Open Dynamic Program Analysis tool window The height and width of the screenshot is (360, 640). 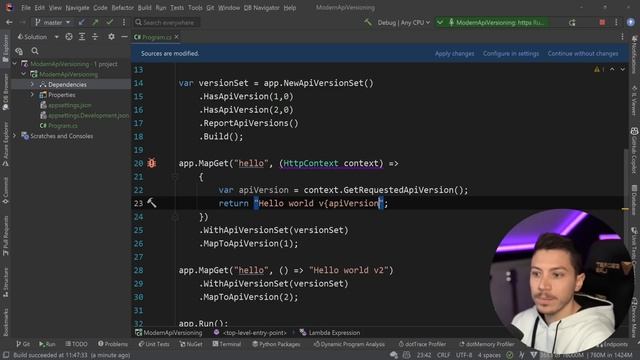349,344
